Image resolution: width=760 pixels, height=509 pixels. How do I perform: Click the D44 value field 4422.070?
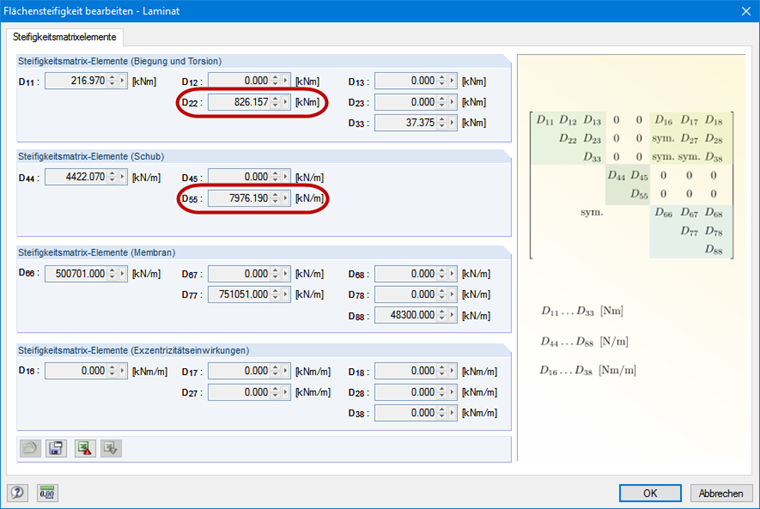76,177
